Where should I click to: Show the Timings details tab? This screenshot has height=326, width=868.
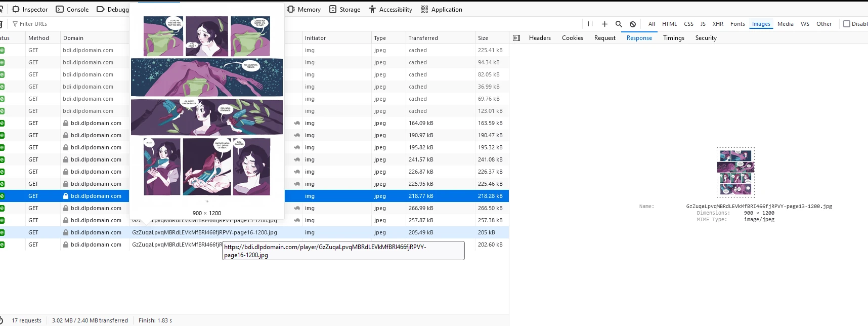coord(674,38)
